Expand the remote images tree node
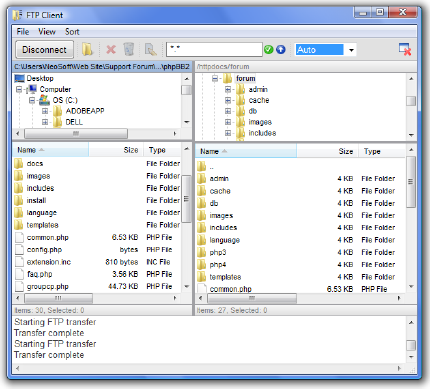430x389 pixels. point(228,122)
